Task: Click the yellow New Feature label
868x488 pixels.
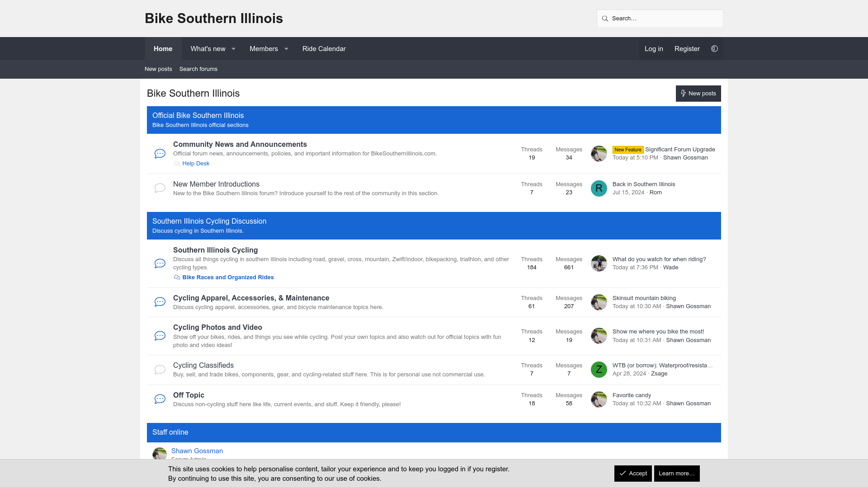Action: tap(627, 150)
